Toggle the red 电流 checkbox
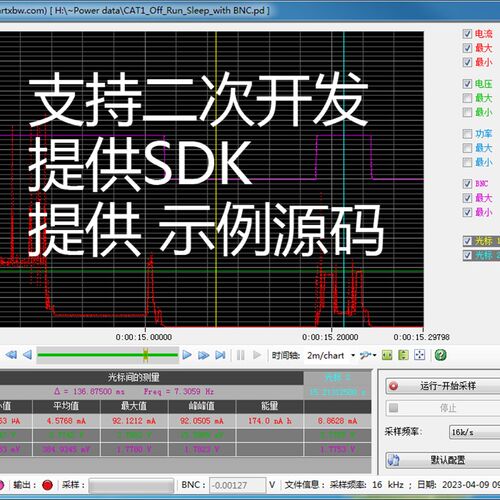Image resolution: width=500 pixels, height=500 pixels. tap(467, 34)
